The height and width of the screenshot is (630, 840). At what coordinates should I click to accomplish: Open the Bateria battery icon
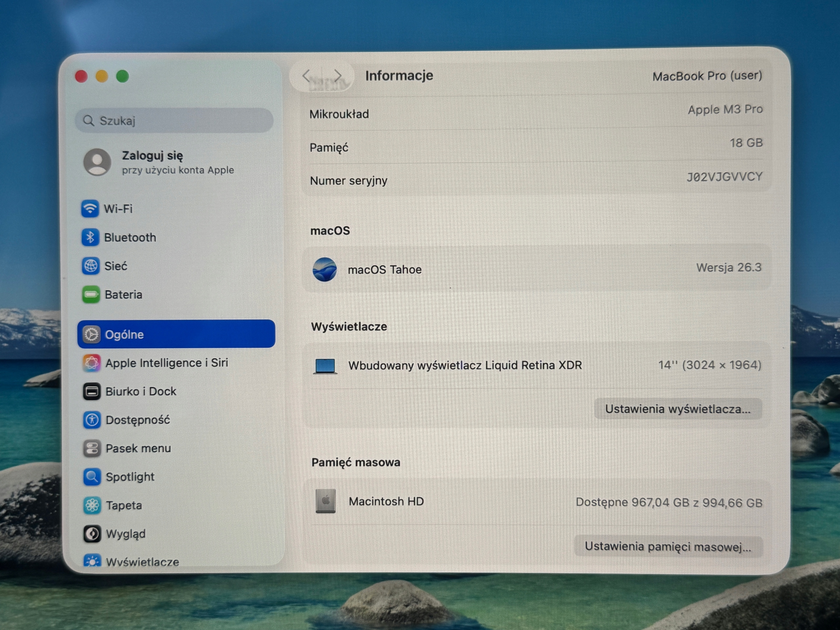coord(91,294)
